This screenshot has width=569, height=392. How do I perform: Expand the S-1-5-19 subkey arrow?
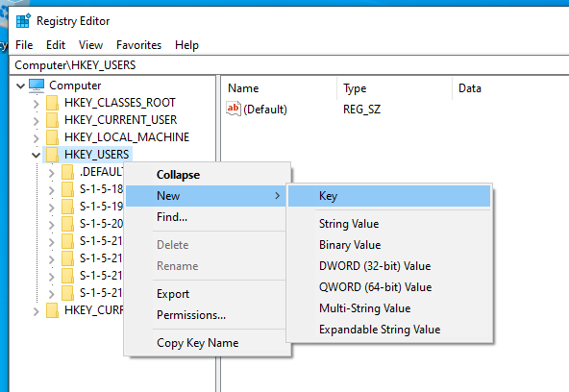(52, 208)
